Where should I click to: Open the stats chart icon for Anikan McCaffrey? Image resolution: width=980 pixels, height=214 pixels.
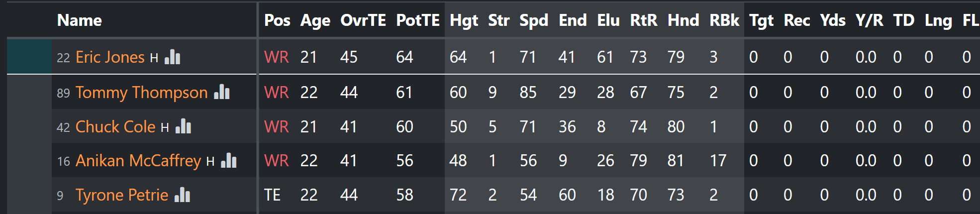229,160
